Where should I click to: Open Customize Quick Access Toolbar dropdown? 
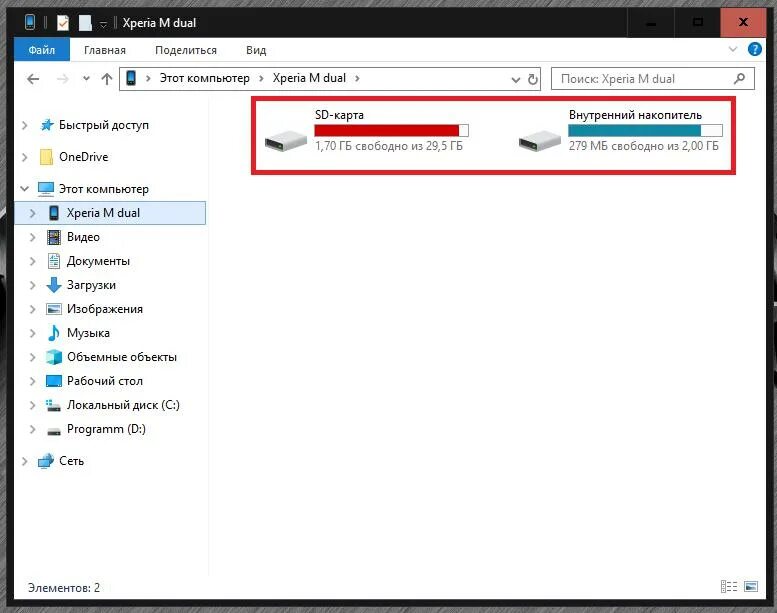[x=103, y=24]
